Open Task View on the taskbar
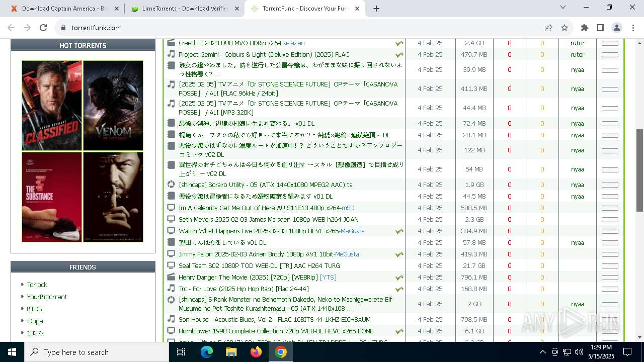Image resolution: width=644 pixels, height=362 pixels. pyautogui.click(x=181, y=352)
